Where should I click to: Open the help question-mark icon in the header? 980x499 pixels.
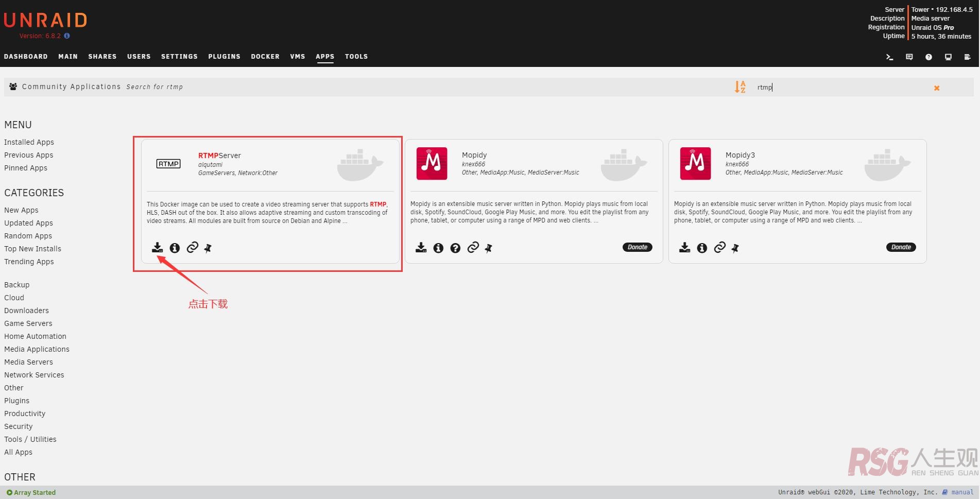pos(929,57)
